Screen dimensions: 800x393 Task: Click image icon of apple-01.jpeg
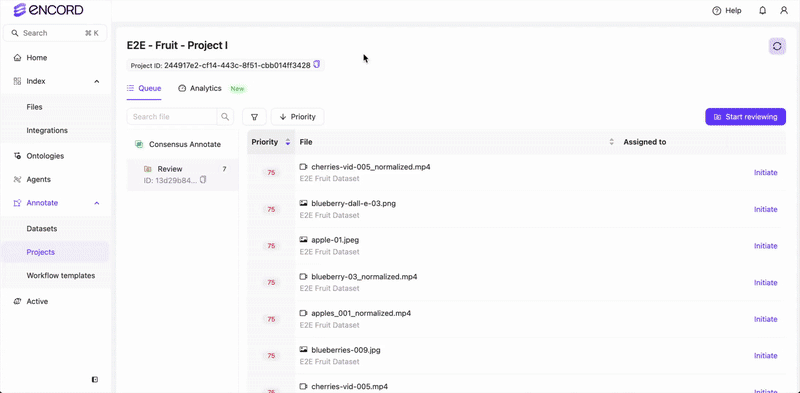tap(304, 239)
